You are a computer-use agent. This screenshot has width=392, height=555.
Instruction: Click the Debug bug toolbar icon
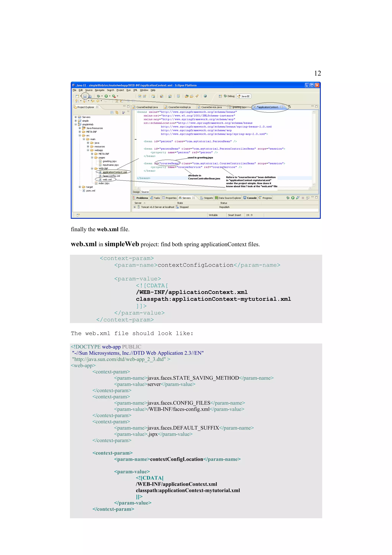[98, 96]
